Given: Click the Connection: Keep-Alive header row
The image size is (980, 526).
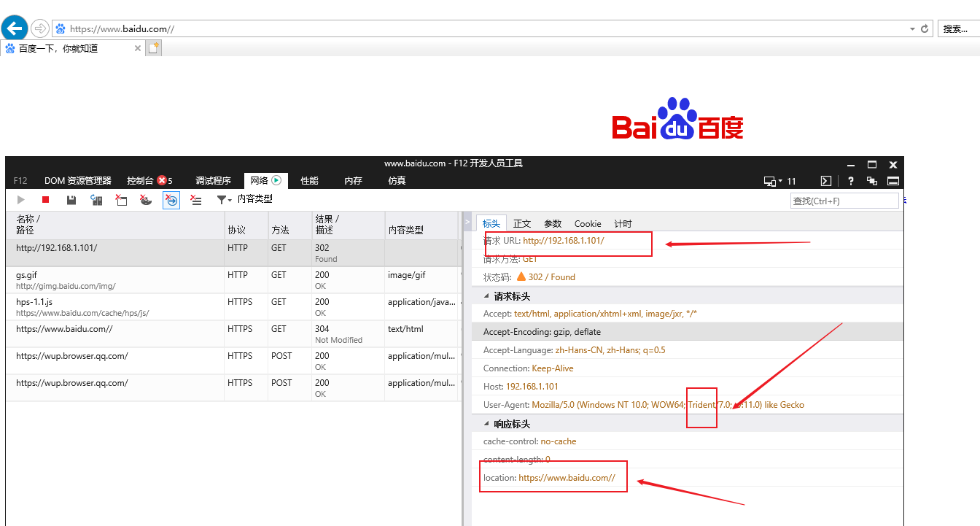Looking at the screenshot, I should [x=688, y=368].
